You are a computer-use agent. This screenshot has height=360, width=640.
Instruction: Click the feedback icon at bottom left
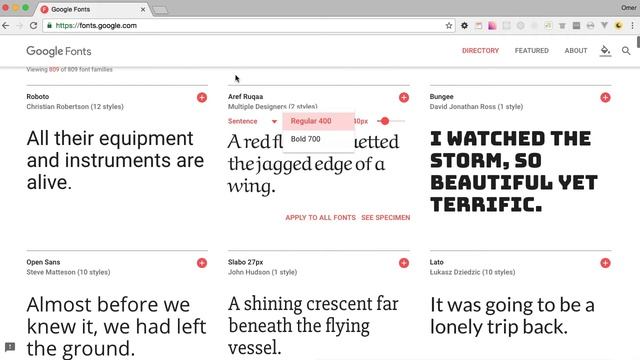[10, 347]
